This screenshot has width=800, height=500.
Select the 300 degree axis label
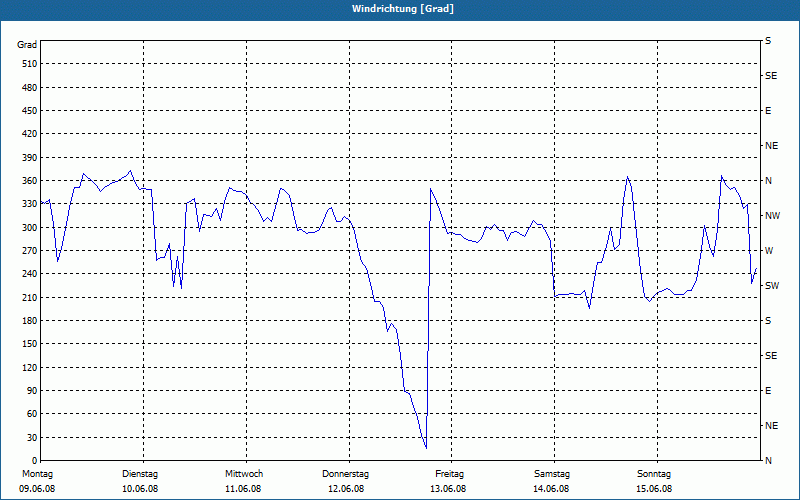coord(29,228)
